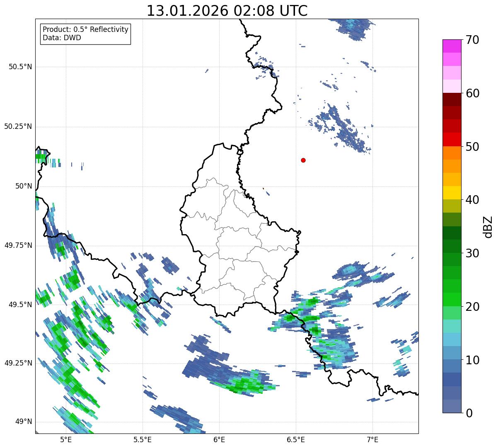This screenshot has height=448, width=498.
Task: Click the bright red colorbar segment below 50
Action: pos(452,139)
